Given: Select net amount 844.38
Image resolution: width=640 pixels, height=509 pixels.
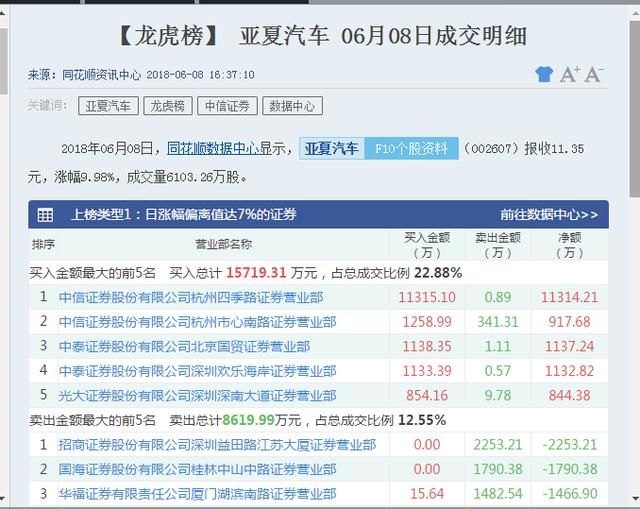Looking at the screenshot, I should (569, 396).
